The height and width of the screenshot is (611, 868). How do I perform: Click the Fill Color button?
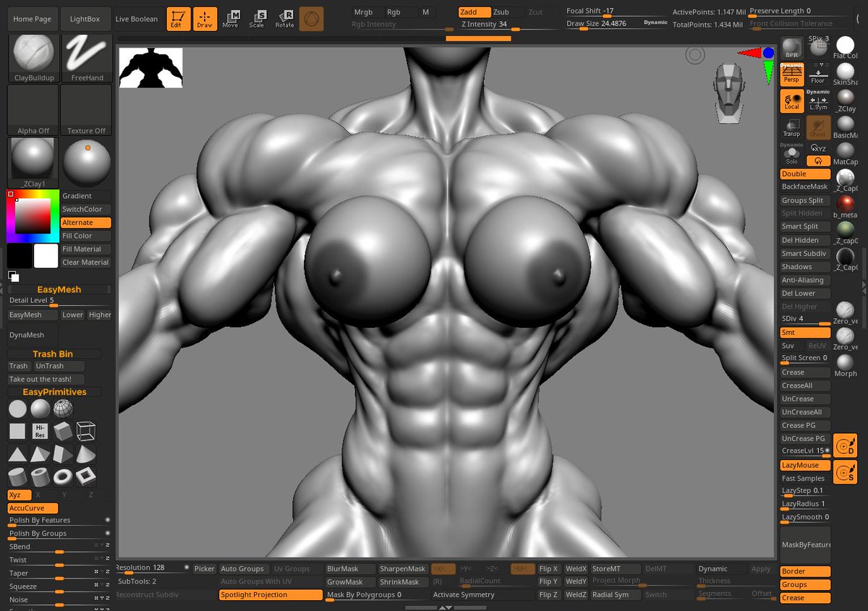tap(86, 236)
